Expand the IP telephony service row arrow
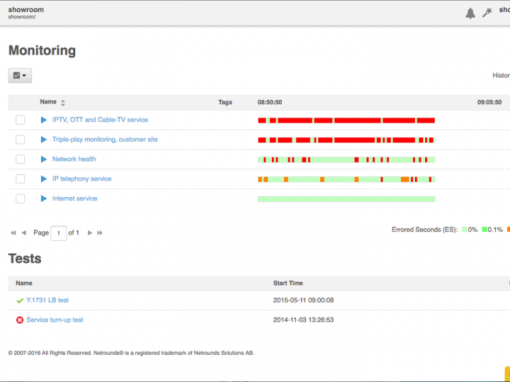This screenshot has height=382, width=510. (44, 179)
